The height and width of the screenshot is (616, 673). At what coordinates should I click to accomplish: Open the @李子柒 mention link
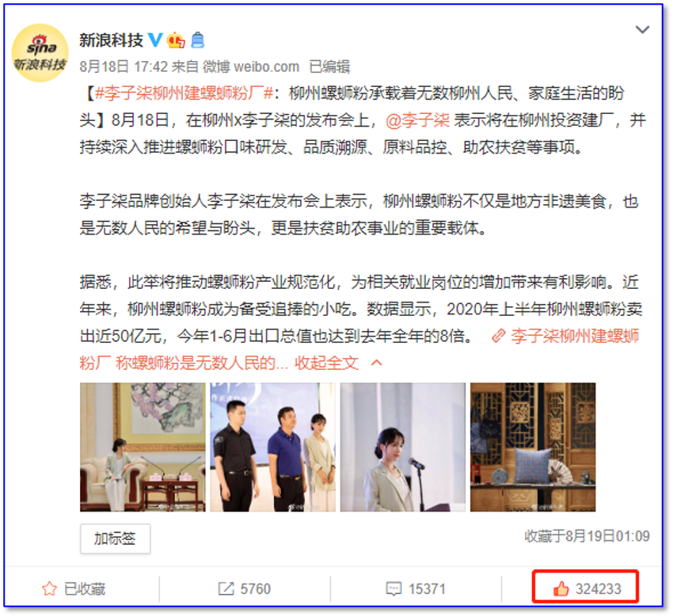pyautogui.click(x=417, y=120)
